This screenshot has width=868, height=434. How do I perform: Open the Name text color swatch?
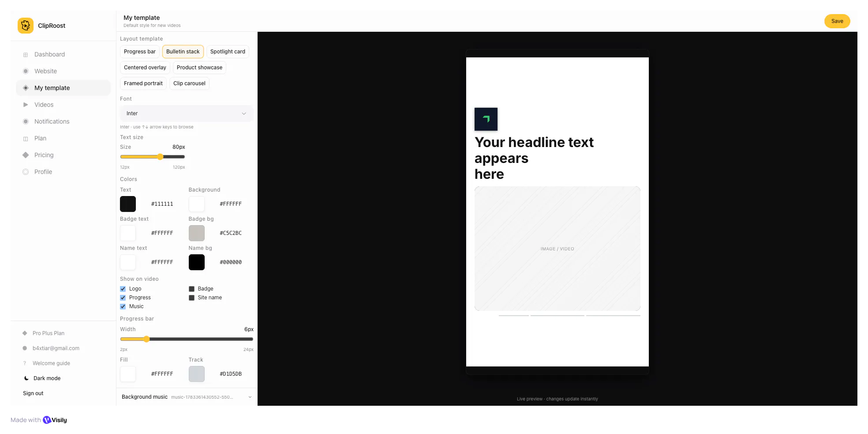128,262
